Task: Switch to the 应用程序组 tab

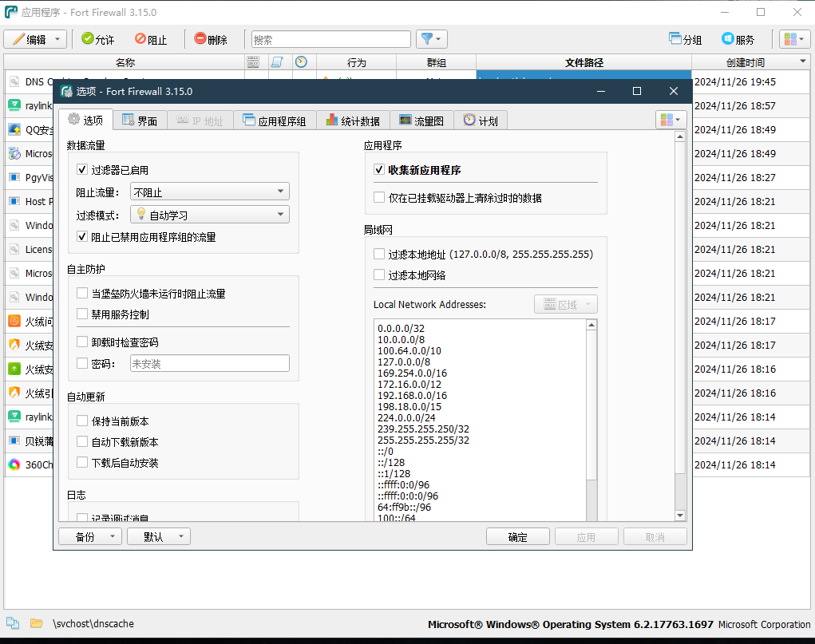Action: tap(275, 121)
